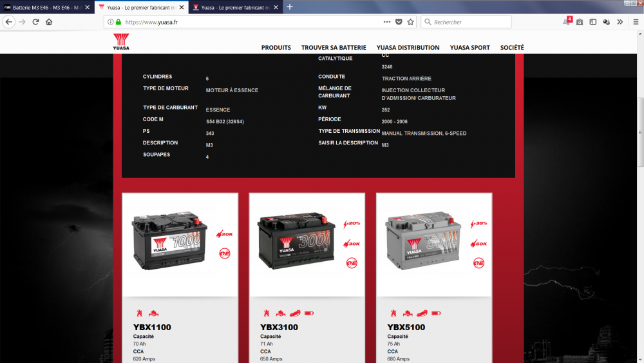This screenshot has height=363, width=644.
Task: Open YUASA DISTRIBUTION menu
Action: coord(408,48)
